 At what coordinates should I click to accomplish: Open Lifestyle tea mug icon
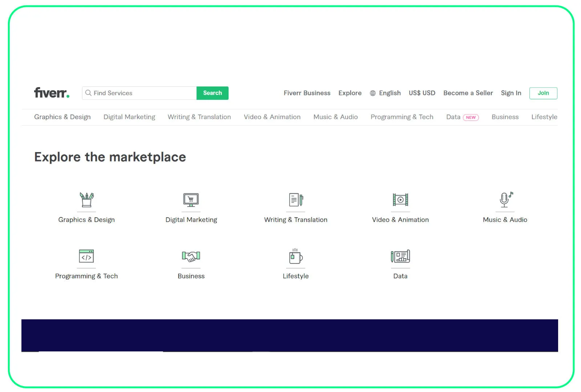coord(296,256)
